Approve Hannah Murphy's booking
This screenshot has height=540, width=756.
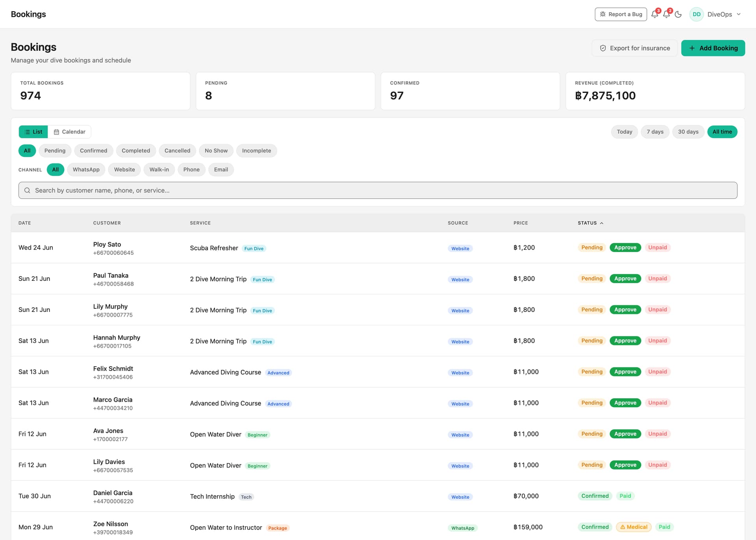click(x=625, y=341)
